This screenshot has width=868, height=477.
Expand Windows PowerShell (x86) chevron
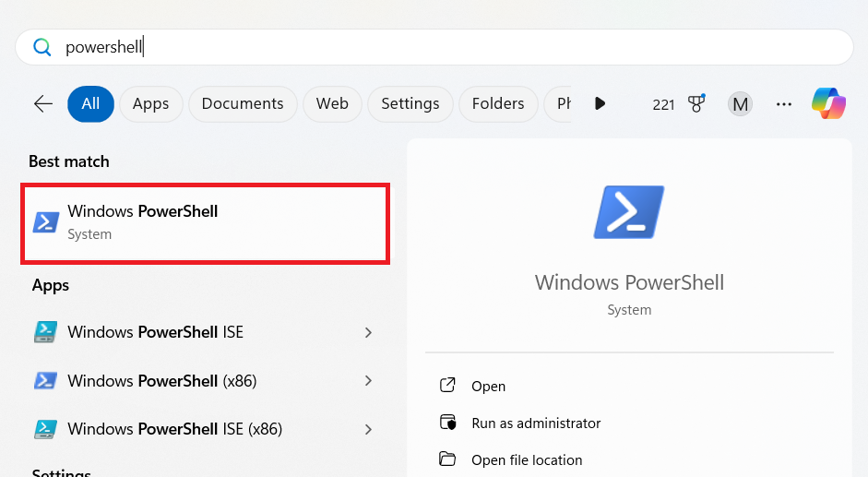click(368, 381)
